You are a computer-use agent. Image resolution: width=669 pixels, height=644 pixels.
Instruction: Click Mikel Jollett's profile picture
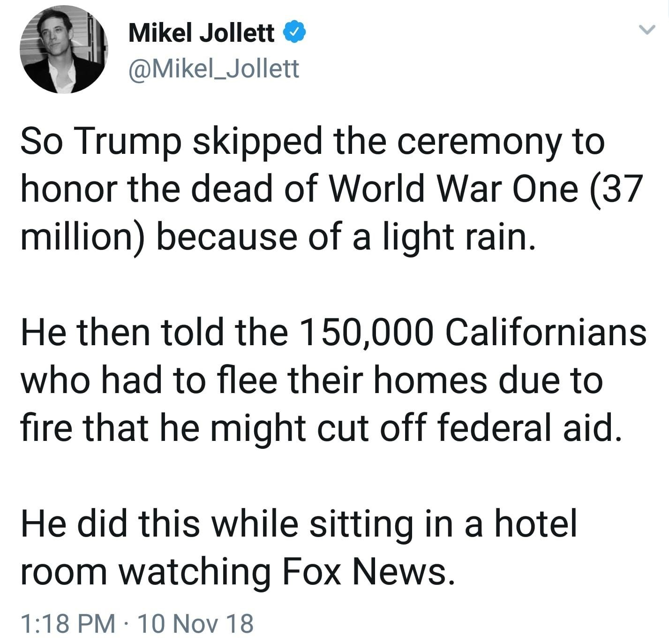click(x=64, y=49)
